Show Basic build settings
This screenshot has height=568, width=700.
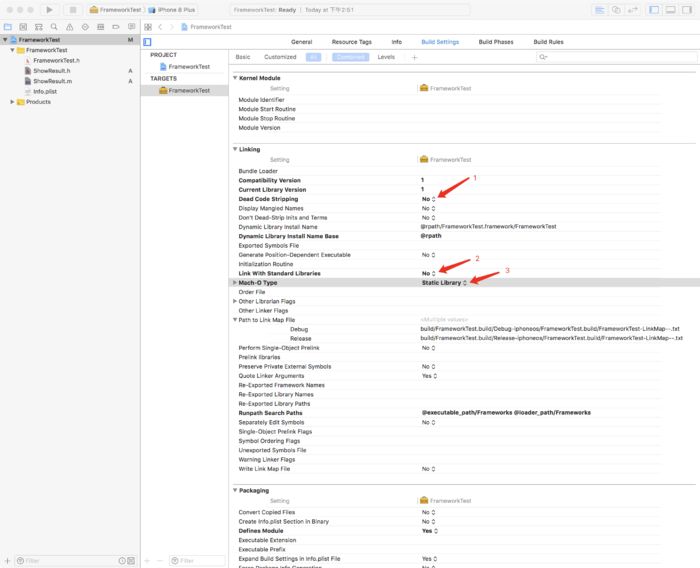243,57
